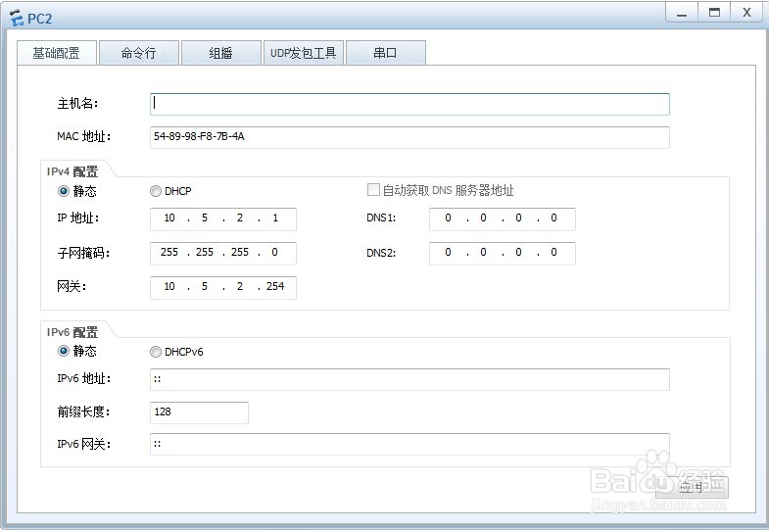
Task: Click the first octet 255 of subnet mask
Action: point(169,252)
